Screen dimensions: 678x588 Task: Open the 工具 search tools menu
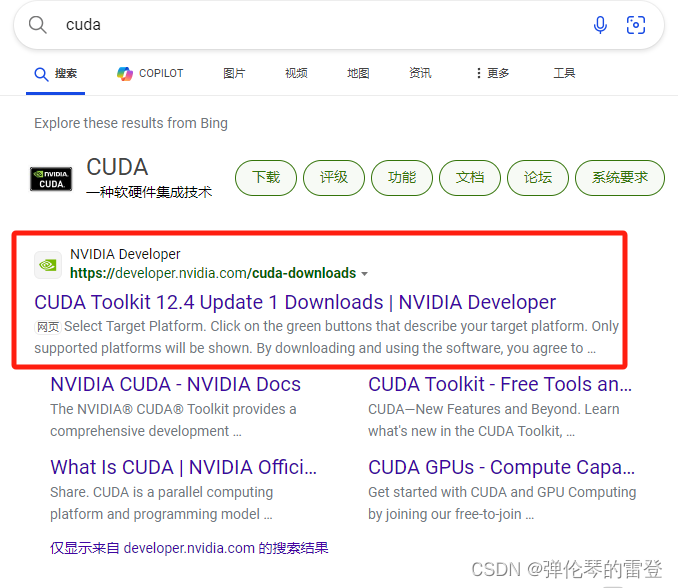[x=564, y=73]
